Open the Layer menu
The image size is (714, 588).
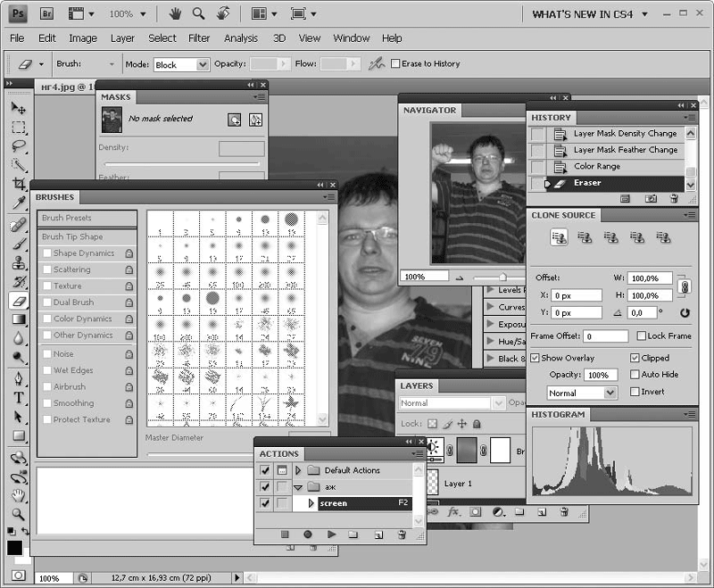122,38
